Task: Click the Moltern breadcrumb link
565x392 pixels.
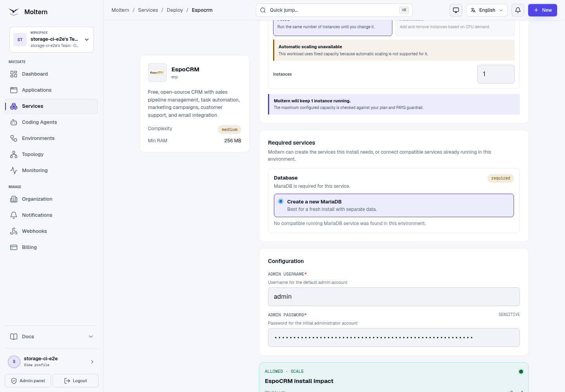Action: point(120,10)
